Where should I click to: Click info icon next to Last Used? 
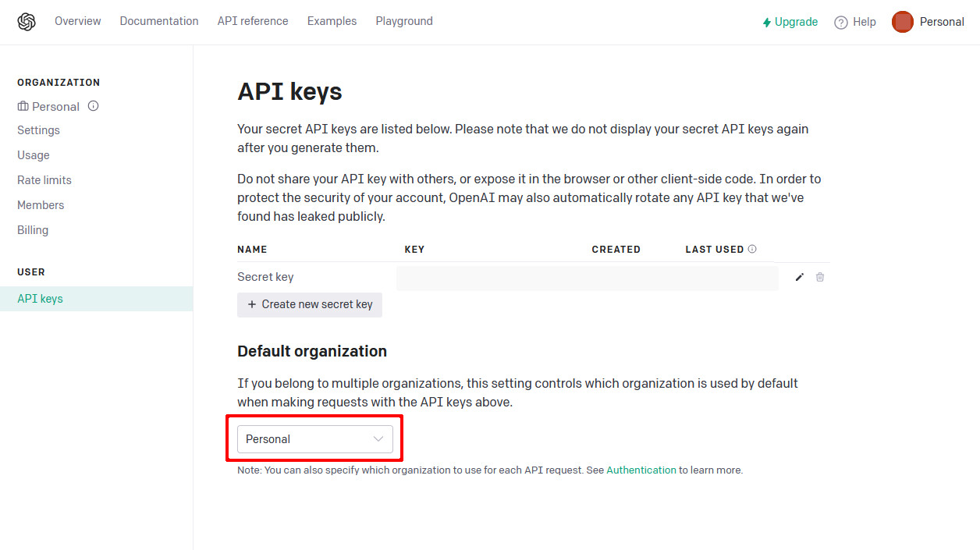752,250
